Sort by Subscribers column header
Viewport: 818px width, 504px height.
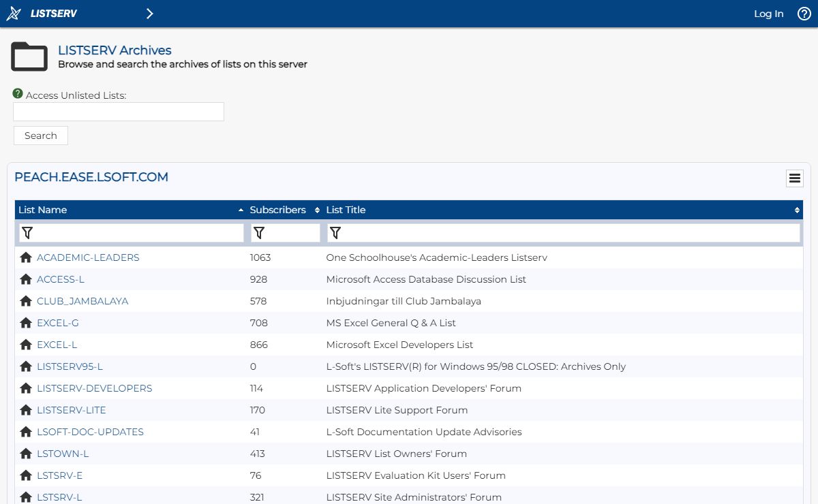[x=284, y=210]
